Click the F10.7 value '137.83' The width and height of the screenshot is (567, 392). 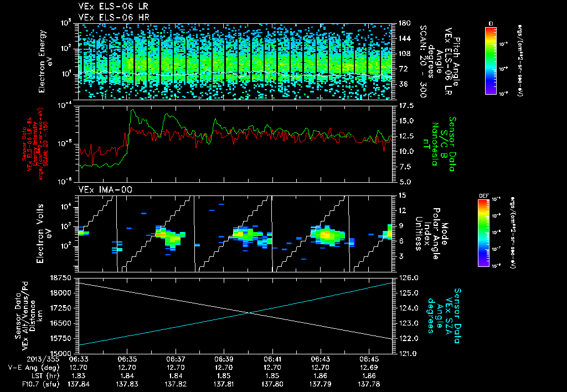coord(127,384)
